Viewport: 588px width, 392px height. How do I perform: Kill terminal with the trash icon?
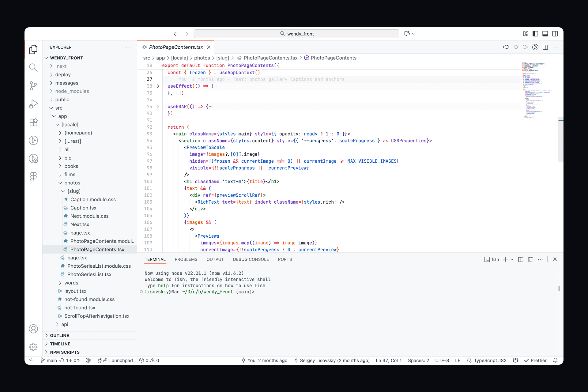pos(530,259)
